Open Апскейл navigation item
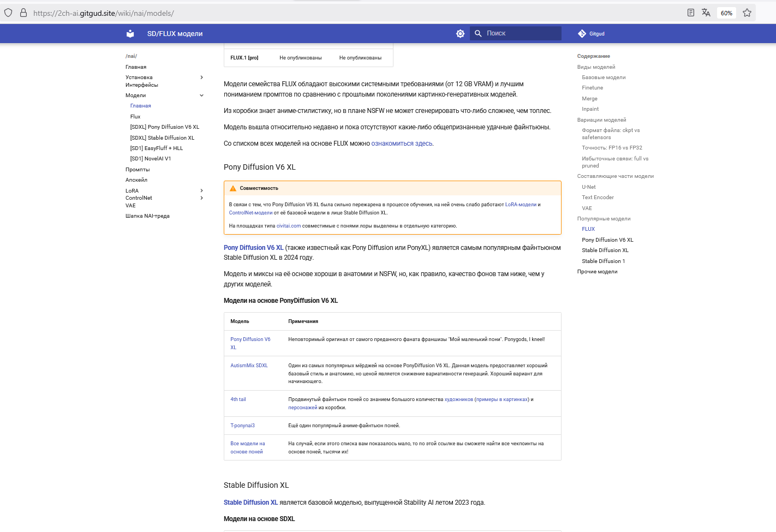 pos(136,180)
